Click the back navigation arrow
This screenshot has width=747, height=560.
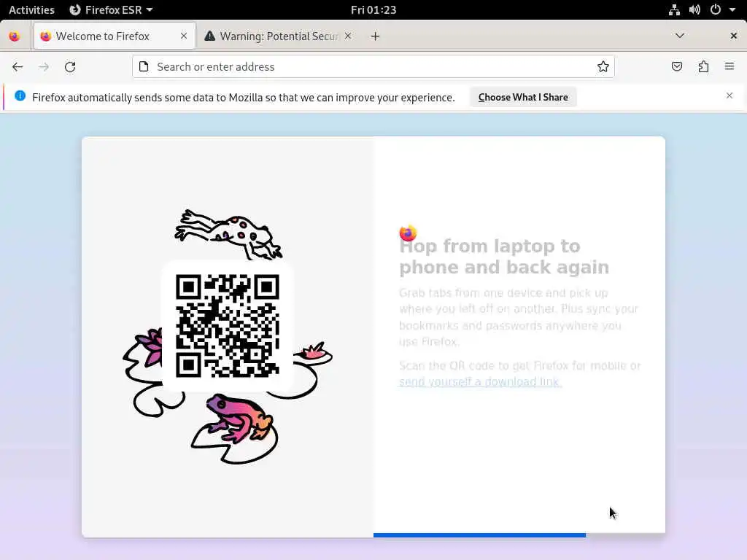click(18, 66)
